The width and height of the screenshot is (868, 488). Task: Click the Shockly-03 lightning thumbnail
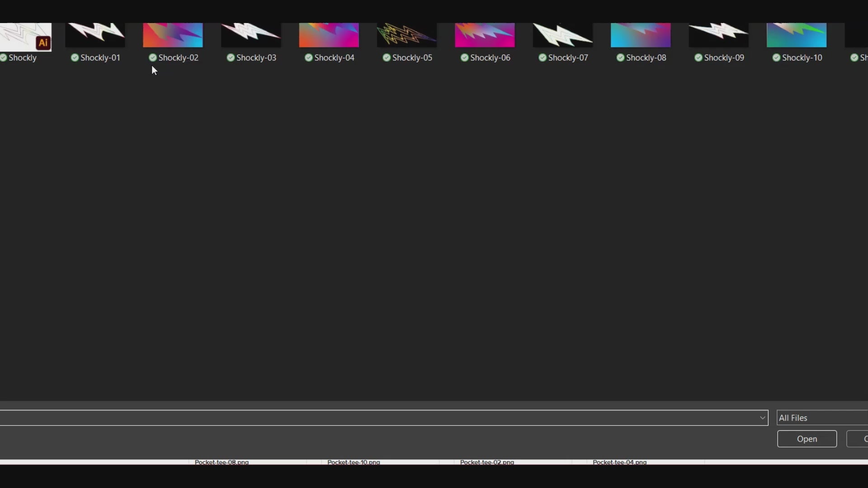coord(251,35)
